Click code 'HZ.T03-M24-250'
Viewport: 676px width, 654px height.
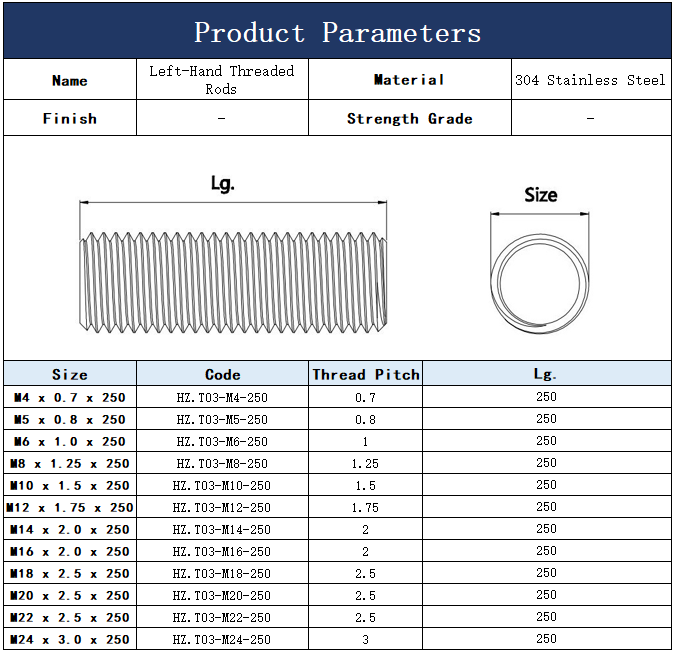pyautogui.click(x=222, y=639)
